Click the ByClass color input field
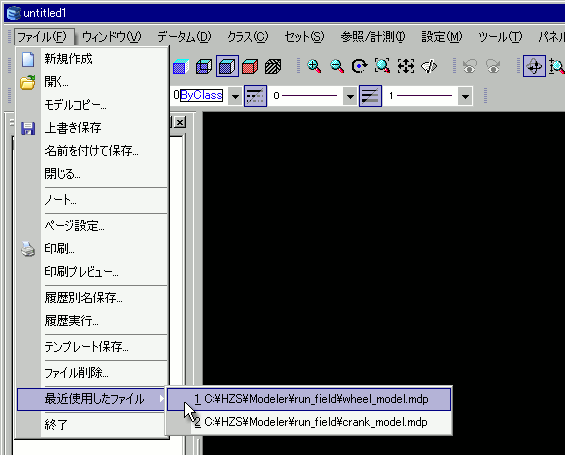 pos(201,95)
